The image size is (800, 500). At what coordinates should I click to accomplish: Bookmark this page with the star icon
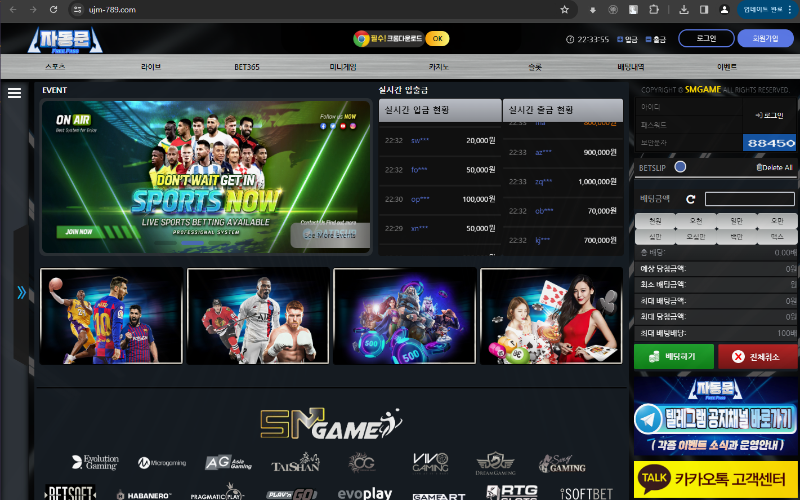tap(564, 9)
